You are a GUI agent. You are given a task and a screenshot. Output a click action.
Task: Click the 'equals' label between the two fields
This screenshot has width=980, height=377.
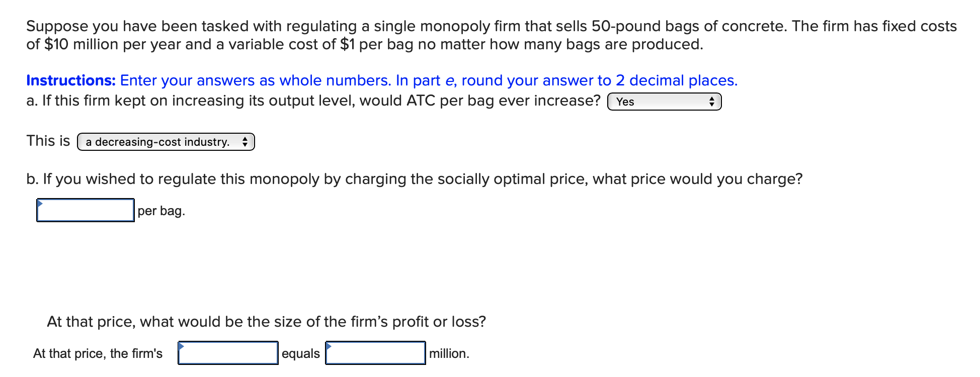click(x=302, y=353)
